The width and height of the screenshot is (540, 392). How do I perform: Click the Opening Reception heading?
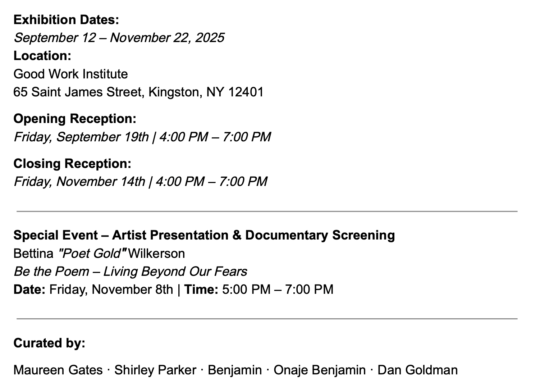pos(75,119)
